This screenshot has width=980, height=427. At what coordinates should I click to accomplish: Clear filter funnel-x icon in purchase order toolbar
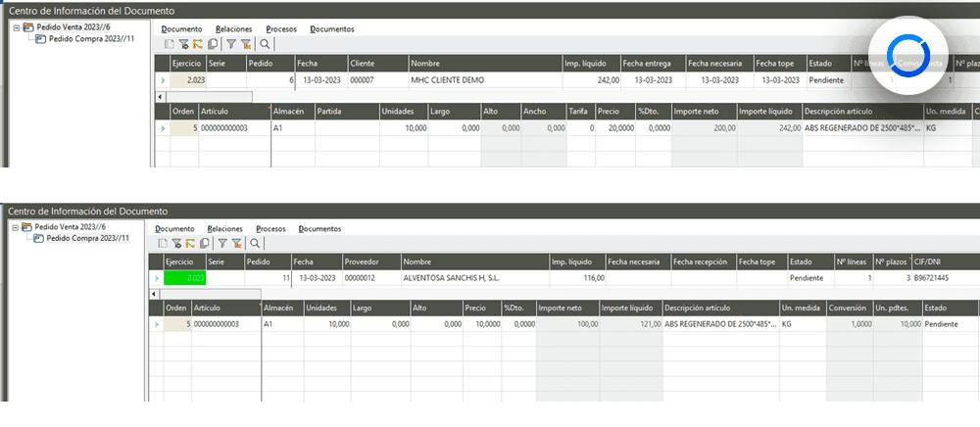click(x=237, y=244)
